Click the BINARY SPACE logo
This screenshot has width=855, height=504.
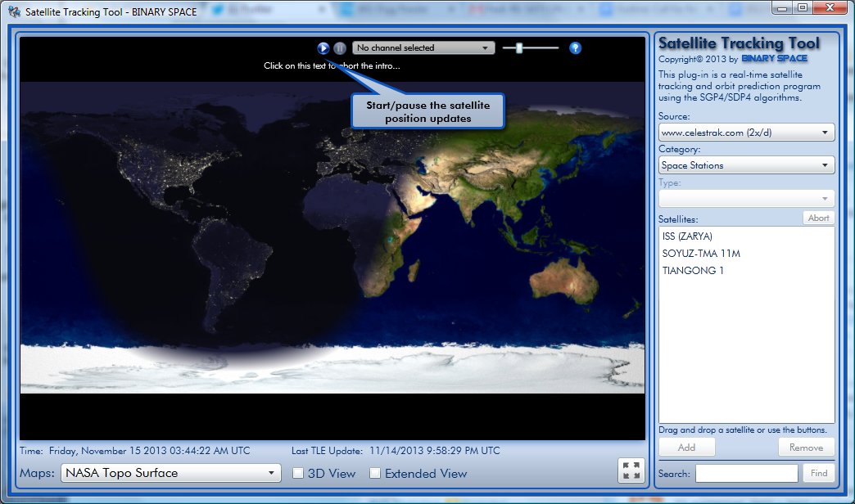774,59
